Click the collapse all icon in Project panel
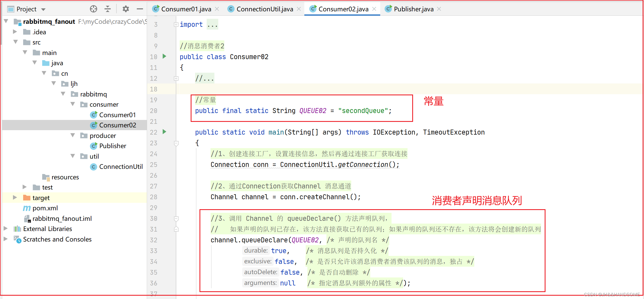Image resolution: width=644 pixels, height=299 pixels. tap(108, 9)
